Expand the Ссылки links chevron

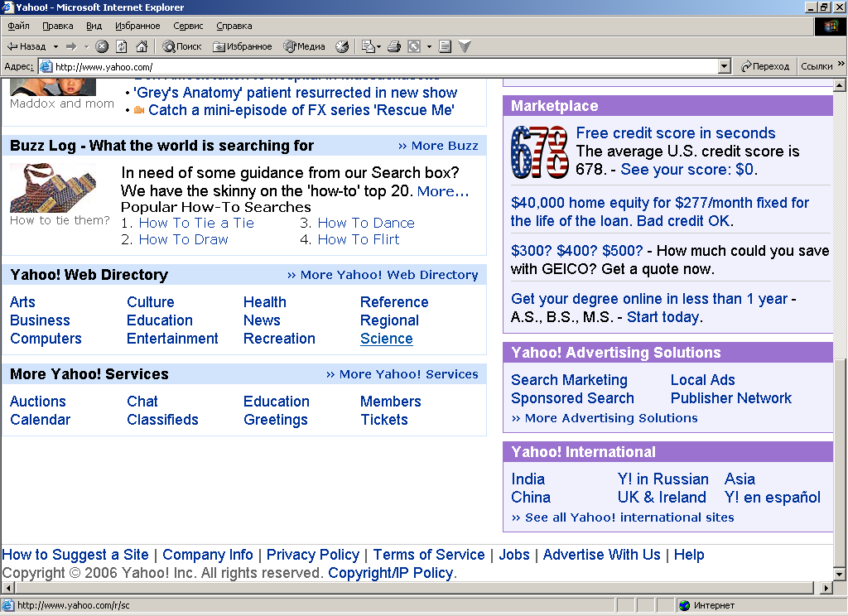pos(841,64)
